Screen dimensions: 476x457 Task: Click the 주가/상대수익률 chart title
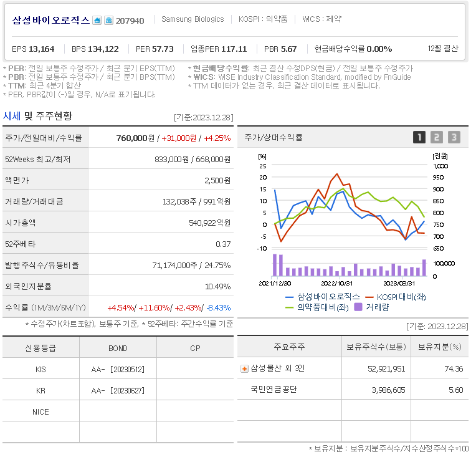[x=274, y=138]
